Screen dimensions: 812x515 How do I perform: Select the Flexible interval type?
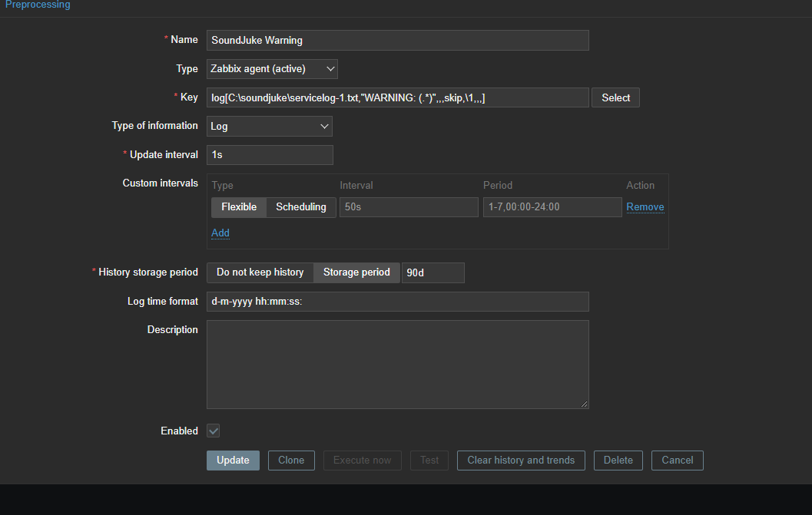coord(238,206)
